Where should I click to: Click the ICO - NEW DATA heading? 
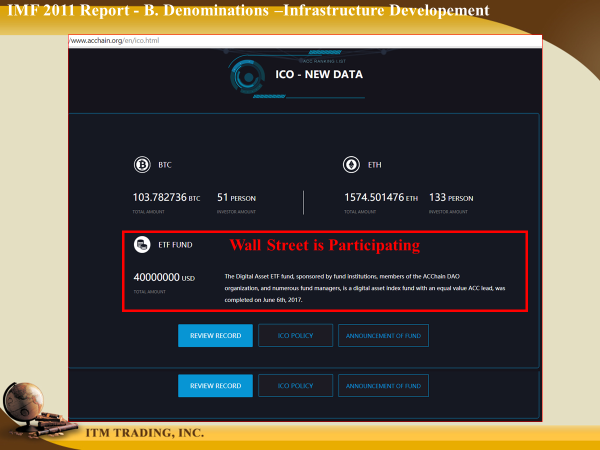319,74
